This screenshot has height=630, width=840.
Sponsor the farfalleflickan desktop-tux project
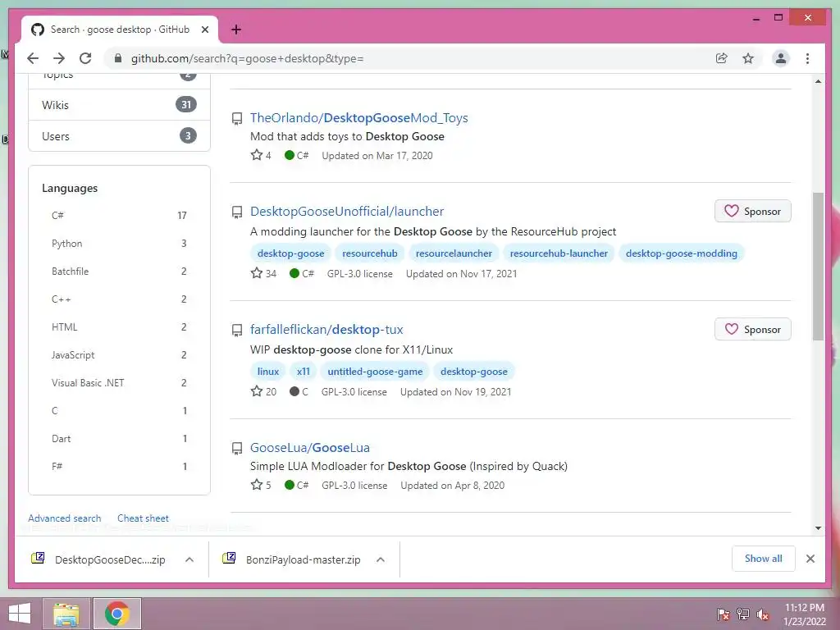click(x=753, y=330)
